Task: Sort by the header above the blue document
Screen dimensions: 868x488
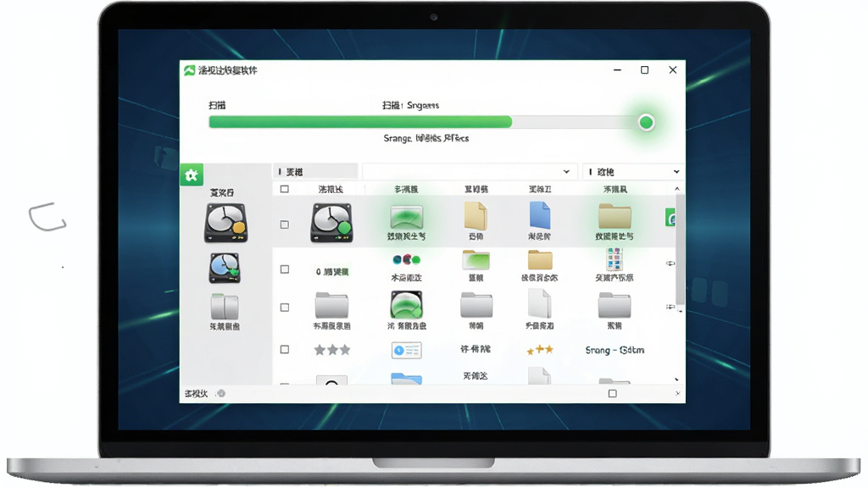Action: 540,189
